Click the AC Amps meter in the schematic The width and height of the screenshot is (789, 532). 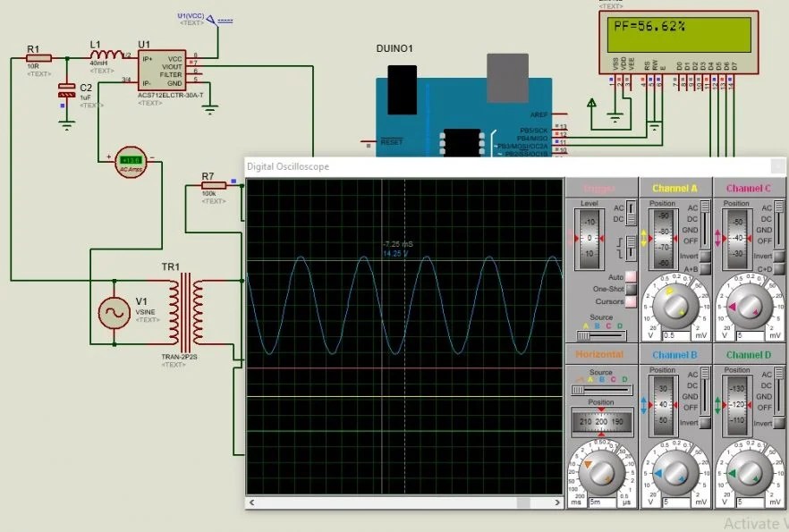click(x=131, y=163)
